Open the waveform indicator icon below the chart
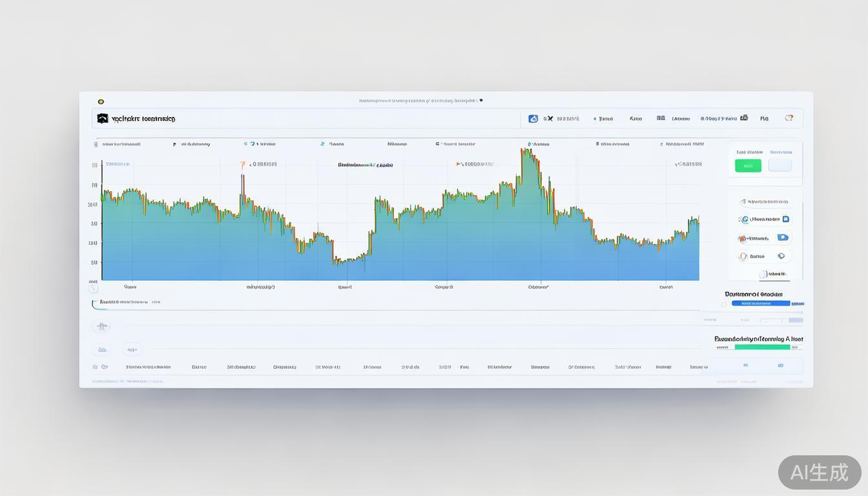This screenshot has width=868, height=496. 101,326
